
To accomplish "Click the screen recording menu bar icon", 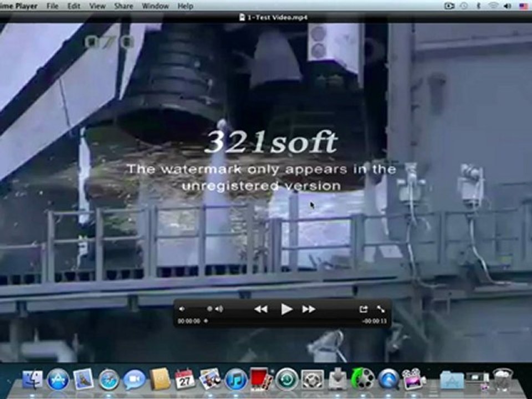I will coord(449,6).
